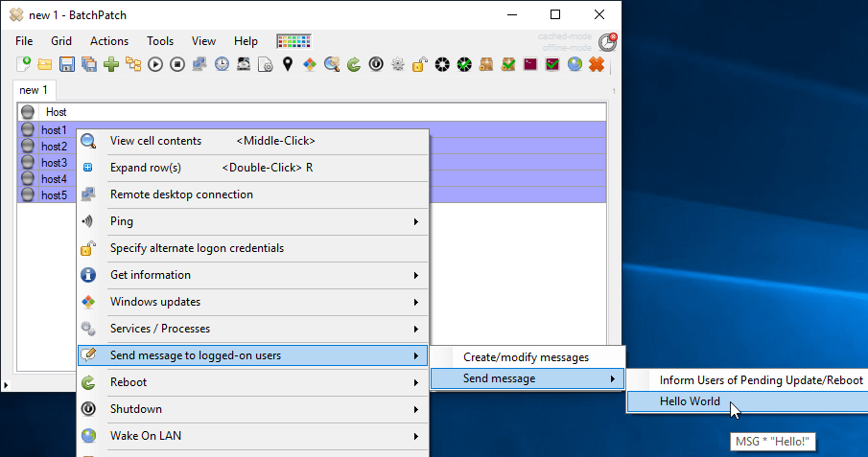Click the orange X toolbar icon
The image size is (868, 457).
coord(597,64)
